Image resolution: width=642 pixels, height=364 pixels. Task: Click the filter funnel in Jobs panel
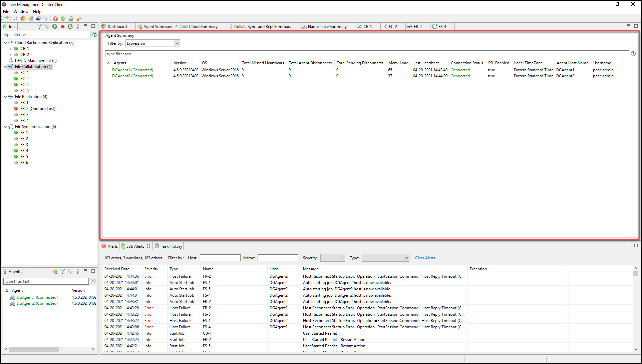click(x=39, y=26)
